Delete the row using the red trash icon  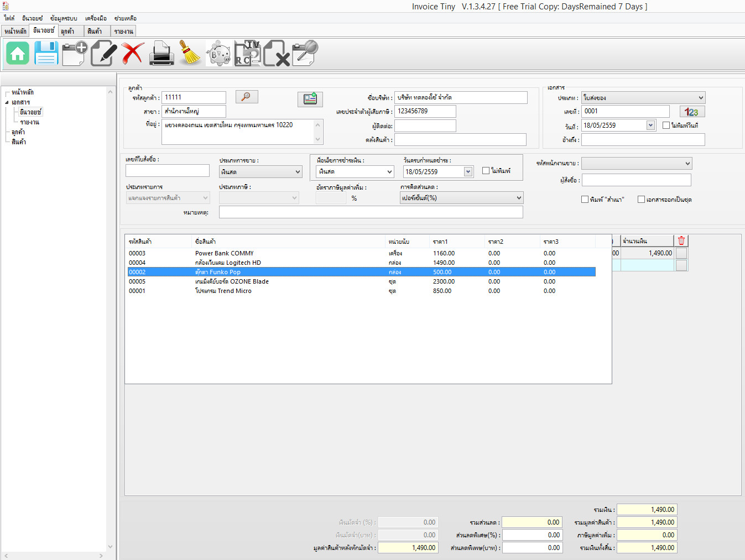pyautogui.click(x=681, y=240)
